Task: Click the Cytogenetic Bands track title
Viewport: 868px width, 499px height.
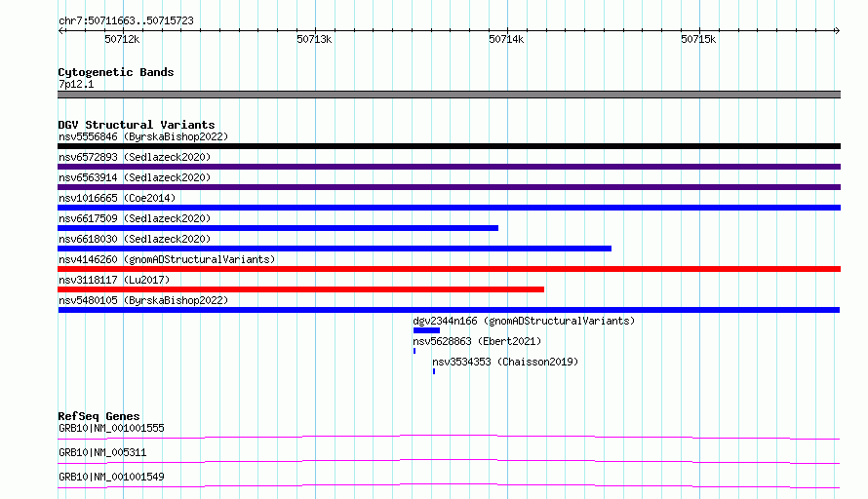Action: (x=116, y=72)
